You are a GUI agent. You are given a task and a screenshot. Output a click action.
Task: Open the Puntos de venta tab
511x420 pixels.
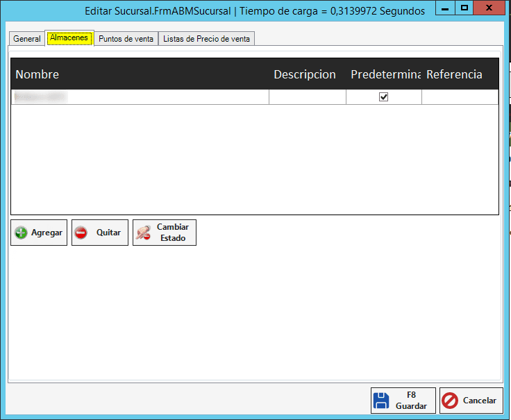pos(126,39)
